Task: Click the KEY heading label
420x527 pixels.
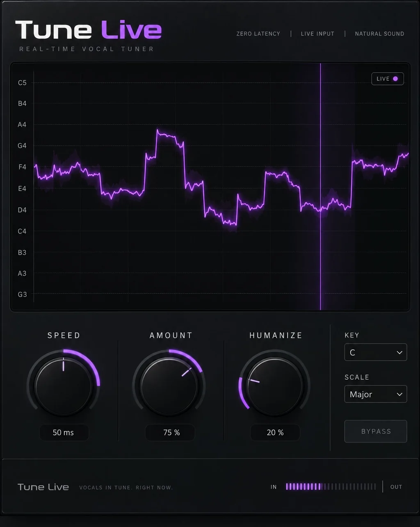Action: 352,335
